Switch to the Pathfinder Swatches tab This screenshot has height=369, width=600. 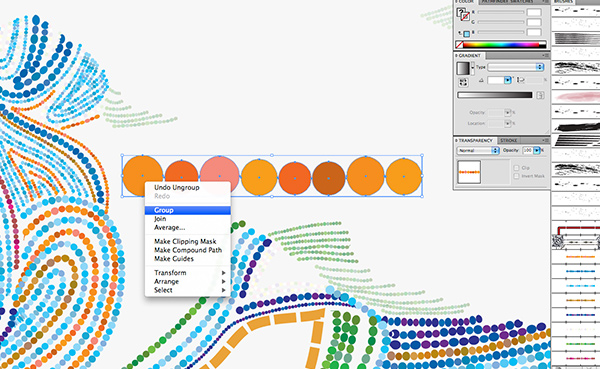tap(506, 2)
